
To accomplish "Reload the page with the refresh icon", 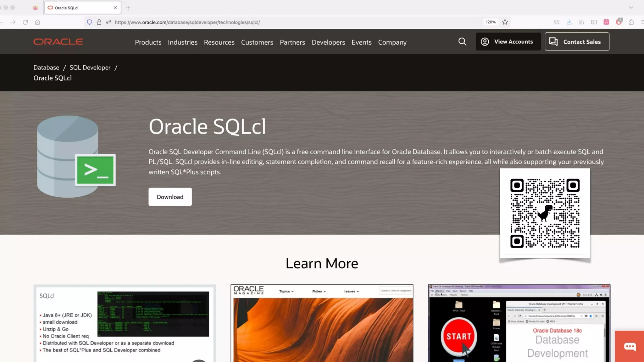I will click(25, 22).
